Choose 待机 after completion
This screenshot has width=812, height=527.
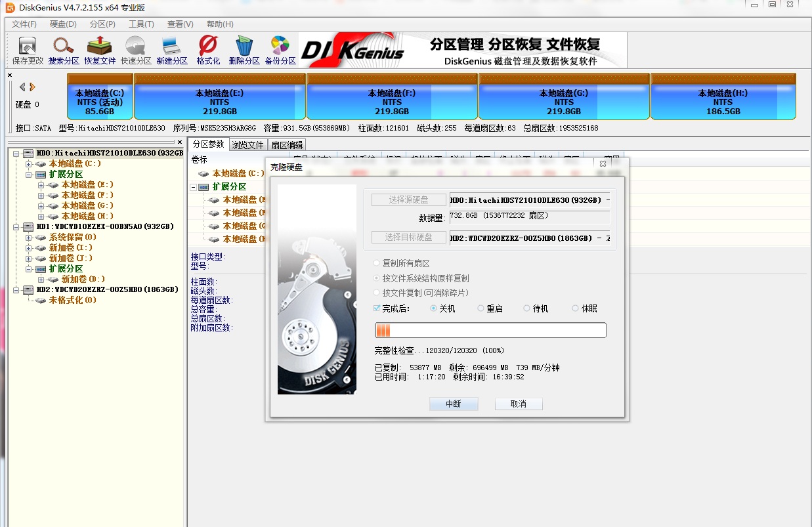(x=526, y=308)
